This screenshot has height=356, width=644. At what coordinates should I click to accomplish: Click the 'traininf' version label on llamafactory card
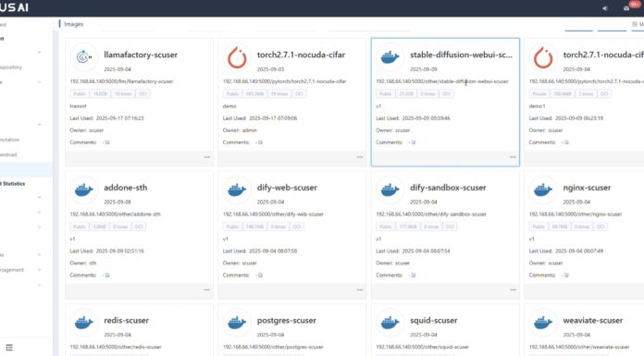(x=78, y=106)
